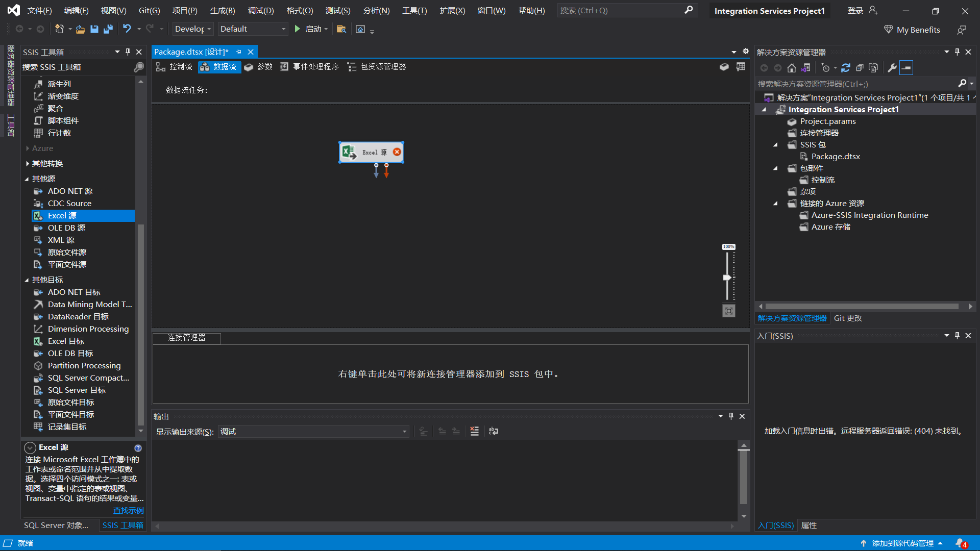Open the 脚本组件 toolbox item
The height and width of the screenshot is (551, 980).
click(x=63, y=120)
